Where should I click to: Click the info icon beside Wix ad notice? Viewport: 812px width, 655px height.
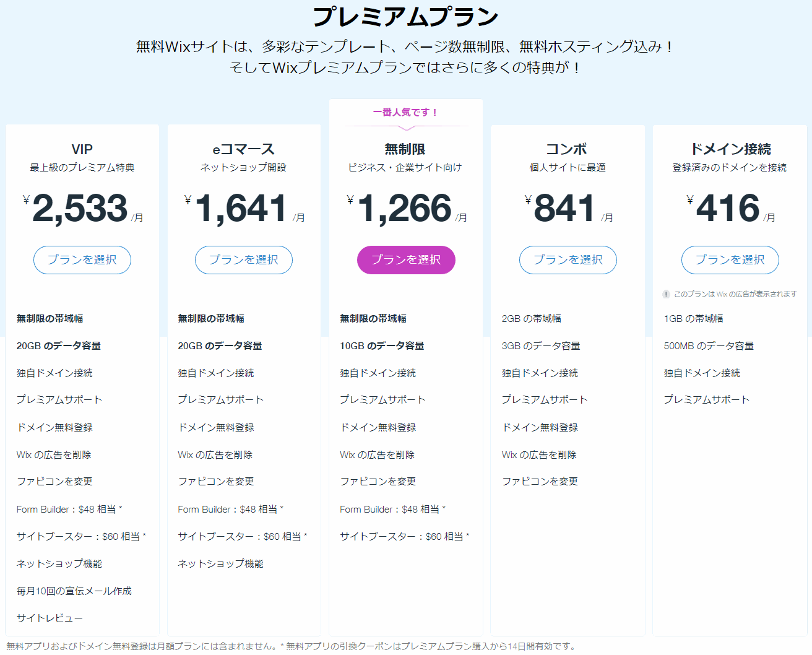[667, 294]
